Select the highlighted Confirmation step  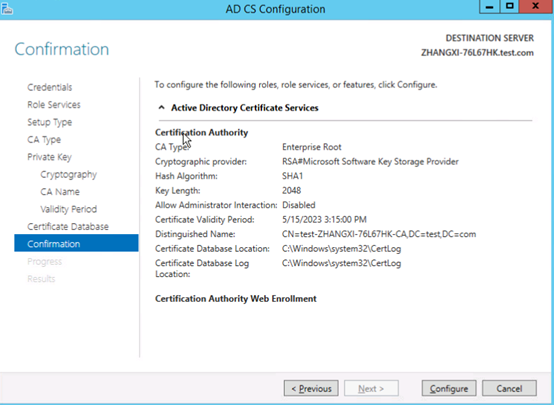(76, 244)
